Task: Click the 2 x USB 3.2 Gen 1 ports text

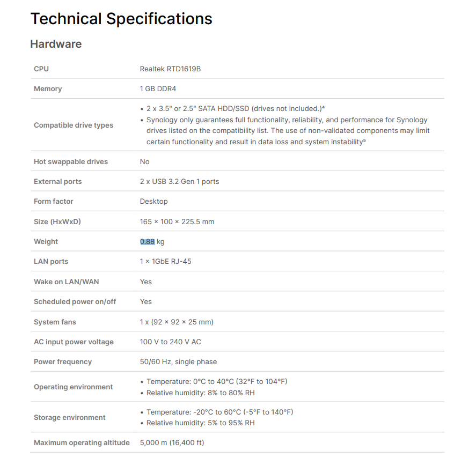Action: click(179, 182)
